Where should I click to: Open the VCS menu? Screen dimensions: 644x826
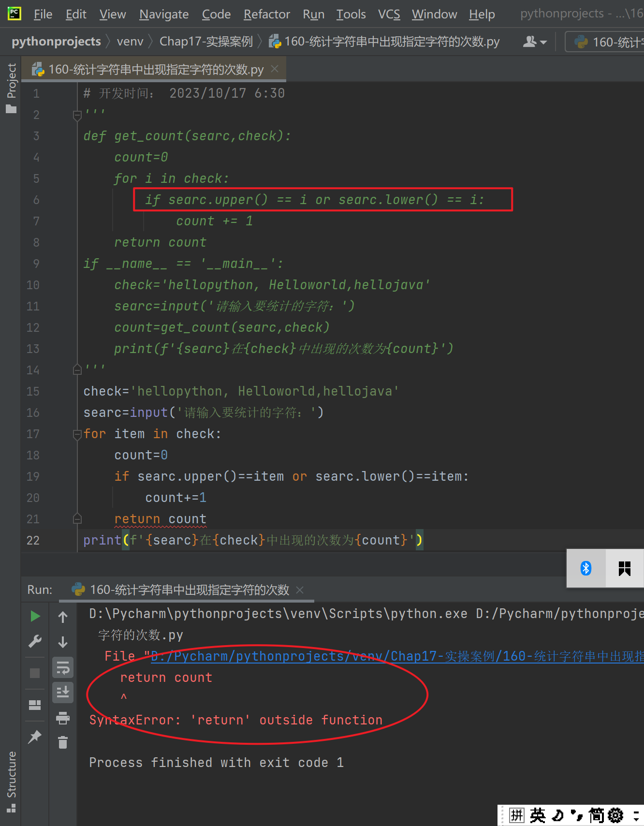(389, 14)
